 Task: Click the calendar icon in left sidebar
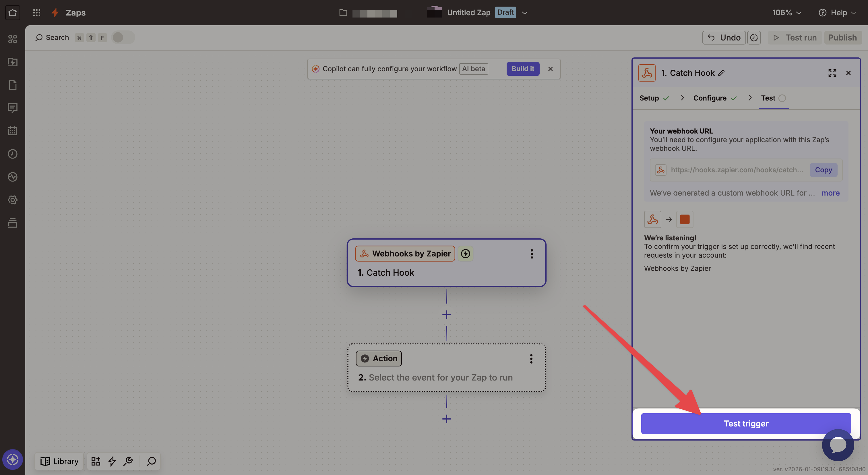pos(12,131)
